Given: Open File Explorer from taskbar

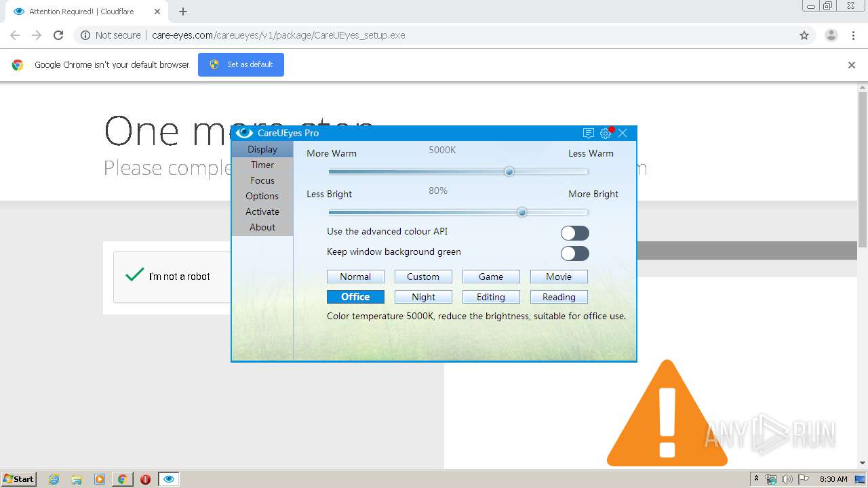Looking at the screenshot, I should [77, 479].
